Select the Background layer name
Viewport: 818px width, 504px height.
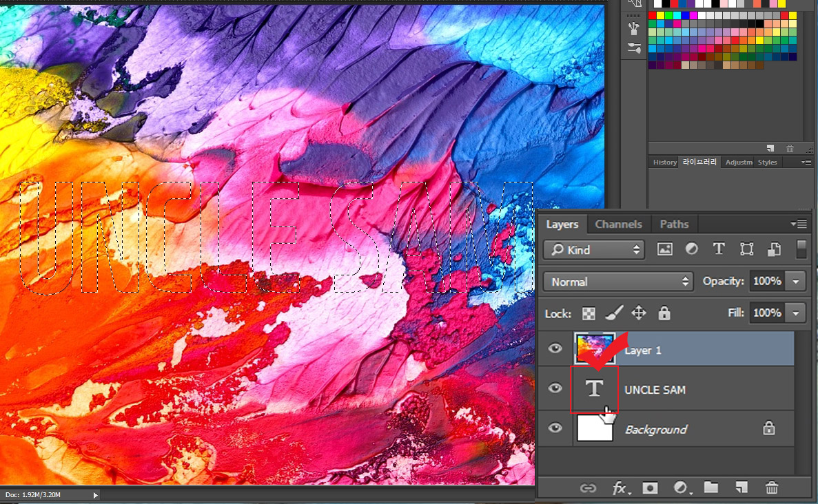(x=656, y=430)
